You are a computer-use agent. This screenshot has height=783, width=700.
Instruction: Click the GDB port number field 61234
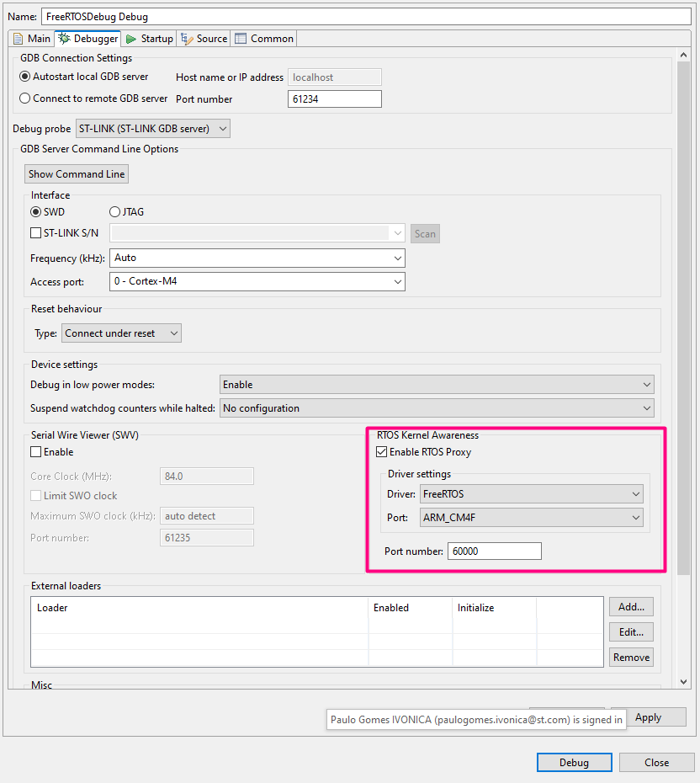[x=335, y=99]
